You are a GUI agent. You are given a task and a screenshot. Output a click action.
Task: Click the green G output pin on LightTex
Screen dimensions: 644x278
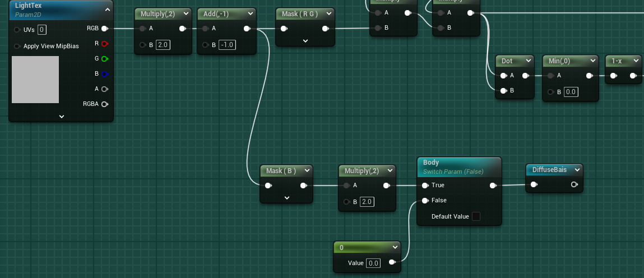click(x=104, y=58)
